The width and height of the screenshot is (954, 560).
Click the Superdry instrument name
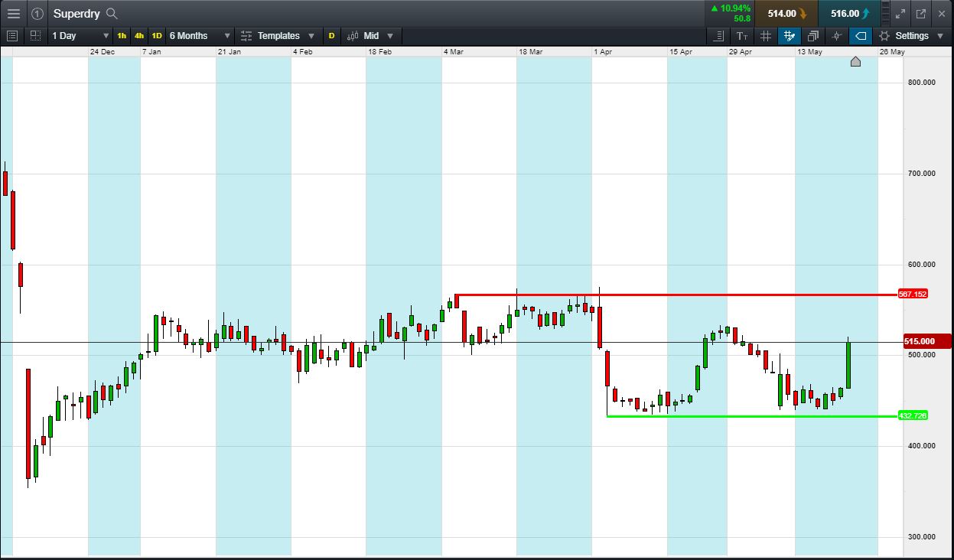77,13
